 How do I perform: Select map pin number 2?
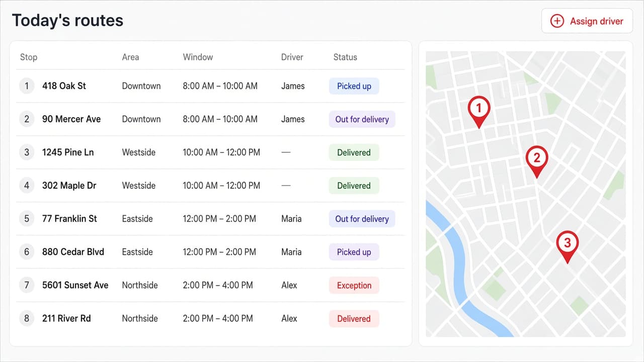point(537,161)
